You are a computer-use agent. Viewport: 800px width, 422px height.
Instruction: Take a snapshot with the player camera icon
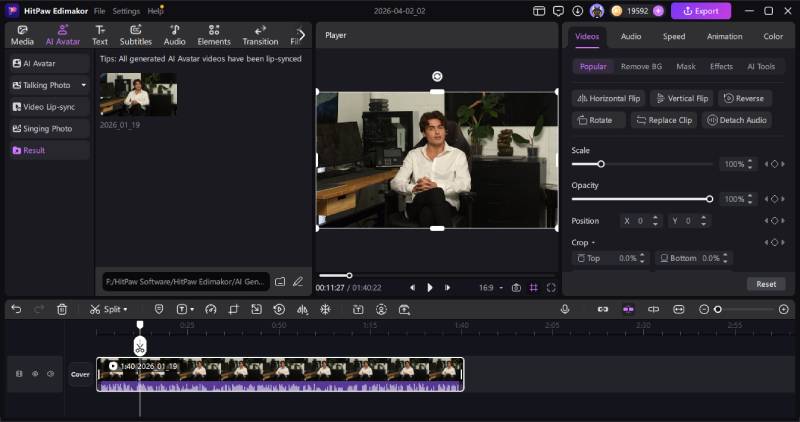[x=516, y=288]
